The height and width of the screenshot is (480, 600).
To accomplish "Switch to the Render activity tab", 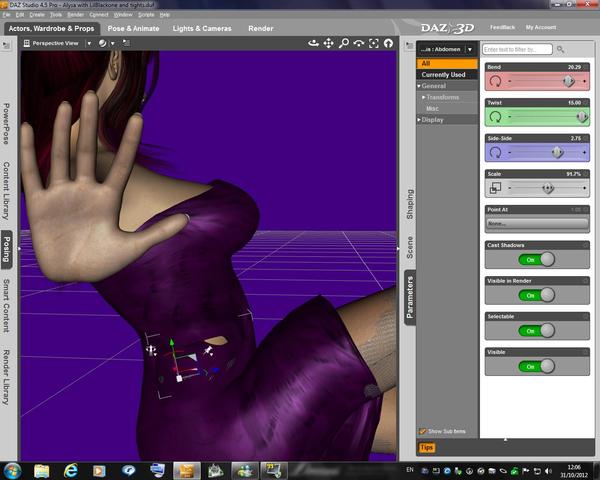I will [261, 28].
